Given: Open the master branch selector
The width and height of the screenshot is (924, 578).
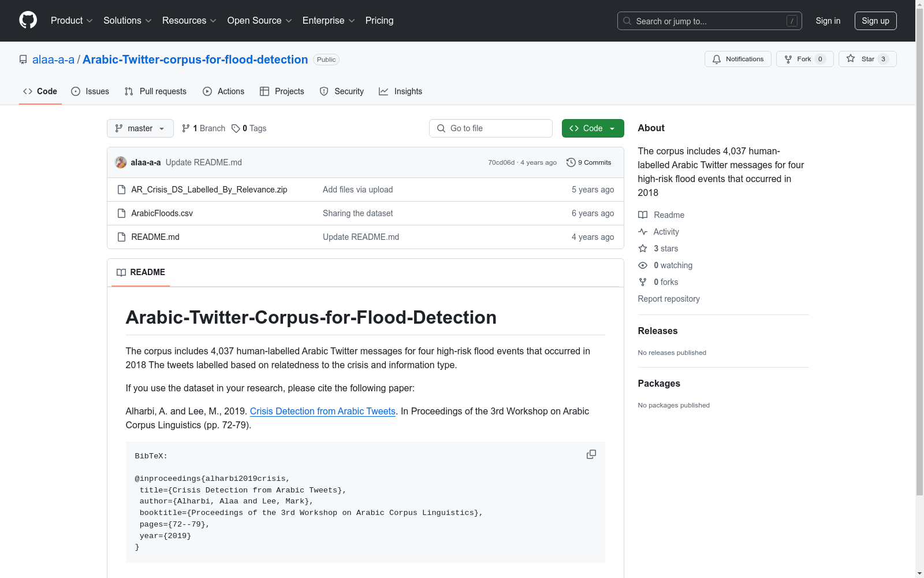Looking at the screenshot, I should click(x=140, y=128).
